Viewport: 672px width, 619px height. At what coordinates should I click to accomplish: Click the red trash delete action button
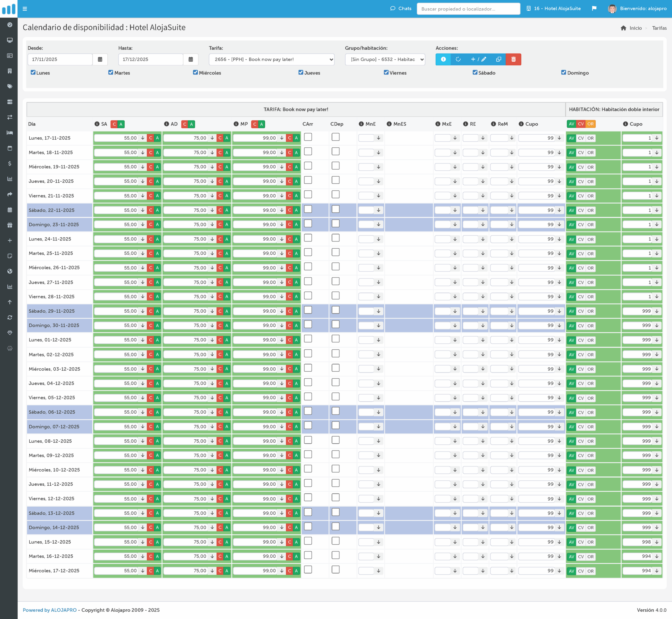click(x=513, y=59)
